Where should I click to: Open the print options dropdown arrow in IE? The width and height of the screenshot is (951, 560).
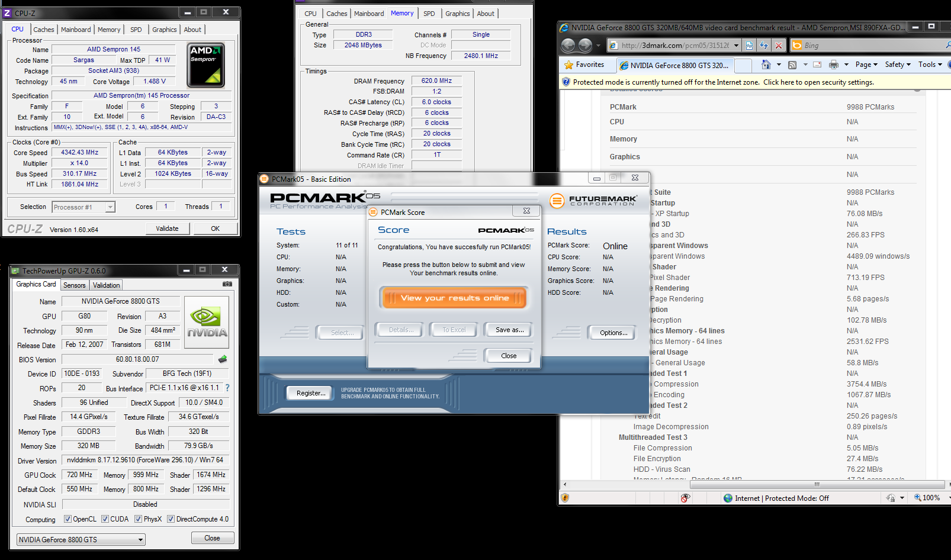click(846, 65)
